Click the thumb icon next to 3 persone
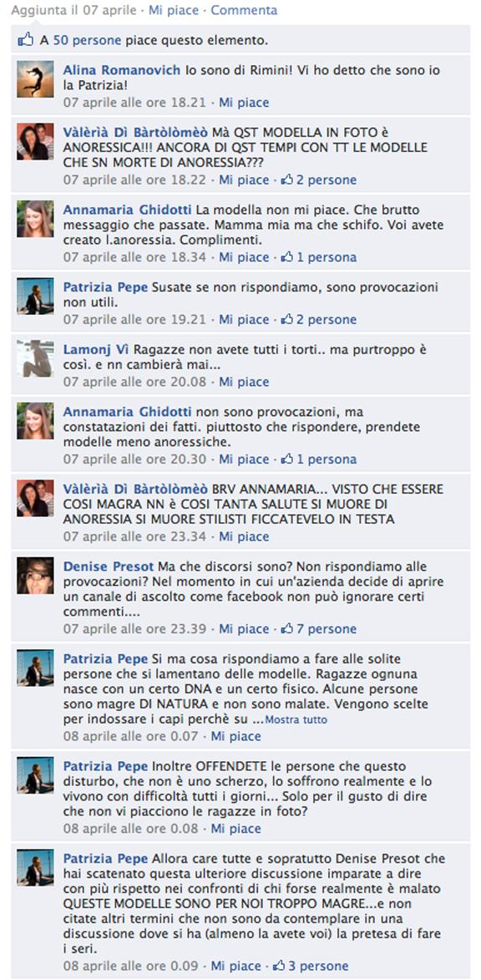 pyautogui.click(x=279, y=966)
